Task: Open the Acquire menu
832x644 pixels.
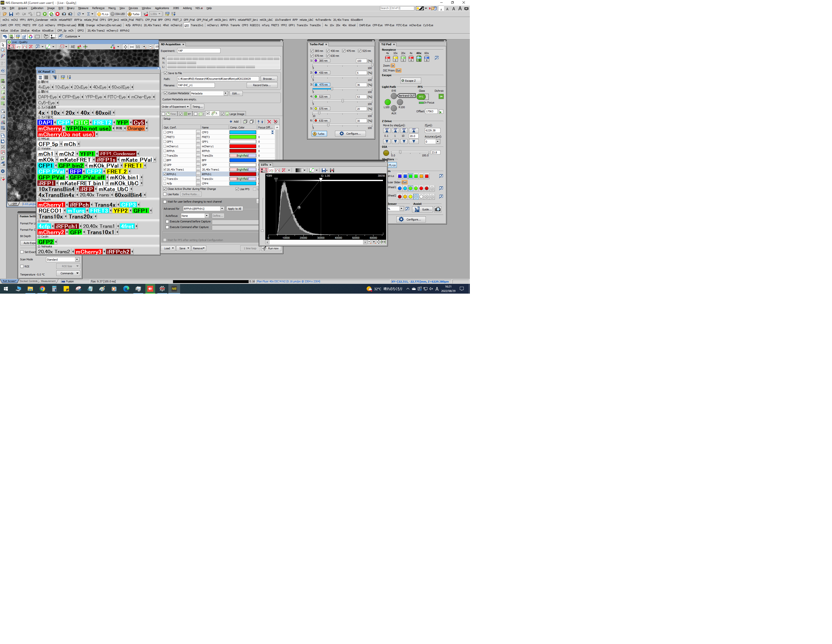Action: tap(23, 8)
